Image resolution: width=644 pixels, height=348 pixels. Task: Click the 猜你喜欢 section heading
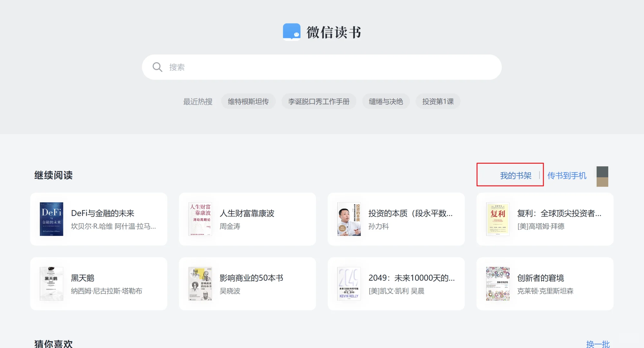[x=53, y=343]
